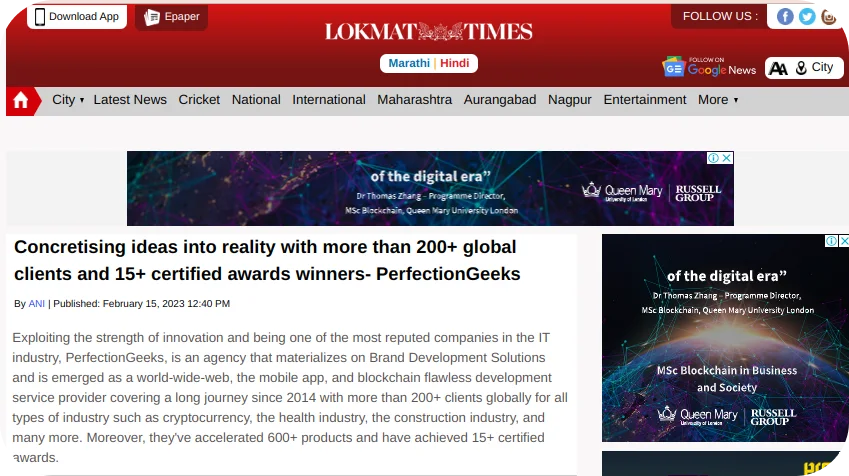Click the Lokmat Times logo

point(428,31)
